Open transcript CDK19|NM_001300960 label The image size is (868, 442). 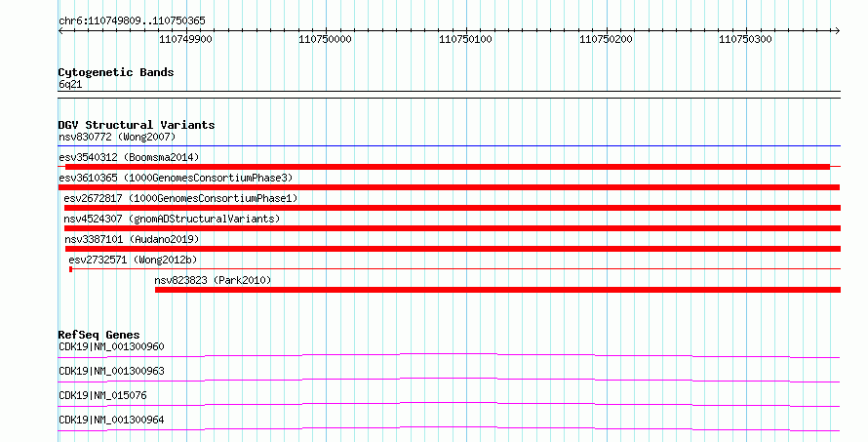point(111,346)
